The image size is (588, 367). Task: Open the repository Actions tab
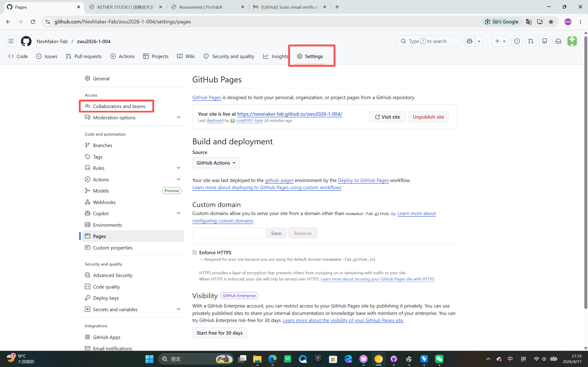tap(122, 56)
